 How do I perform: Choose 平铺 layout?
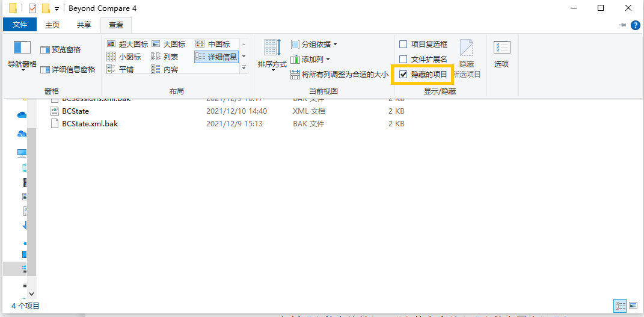(x=120, y=69)
